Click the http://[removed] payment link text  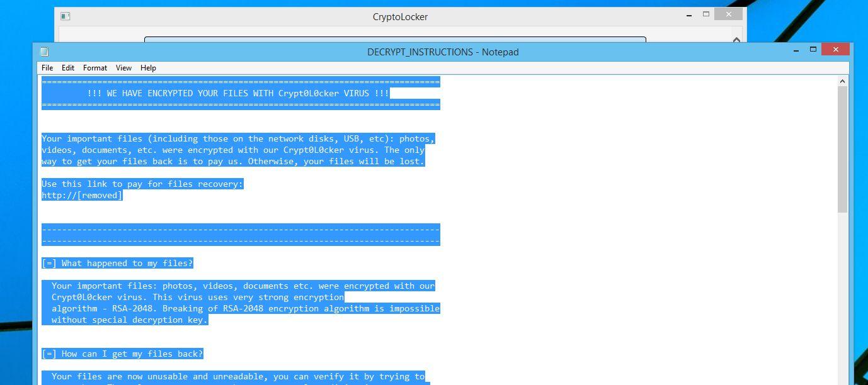[82, 196]
